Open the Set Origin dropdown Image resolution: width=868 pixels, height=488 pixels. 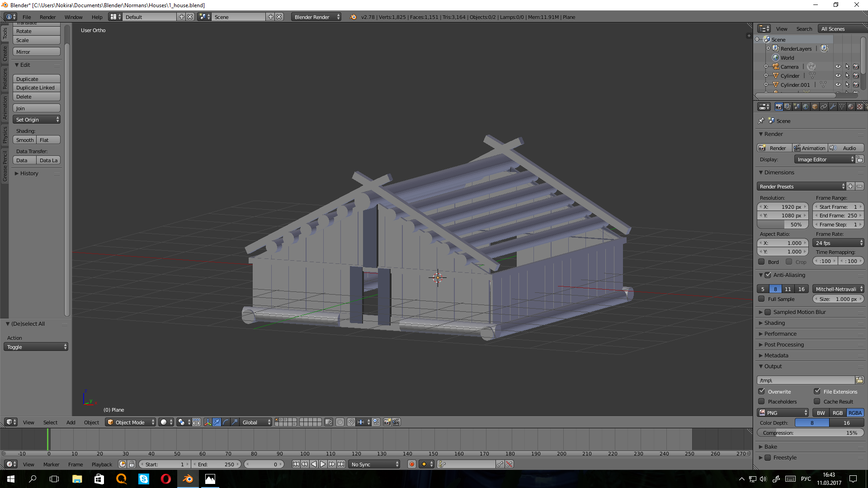pyautogui.click(x=37, y=120)
